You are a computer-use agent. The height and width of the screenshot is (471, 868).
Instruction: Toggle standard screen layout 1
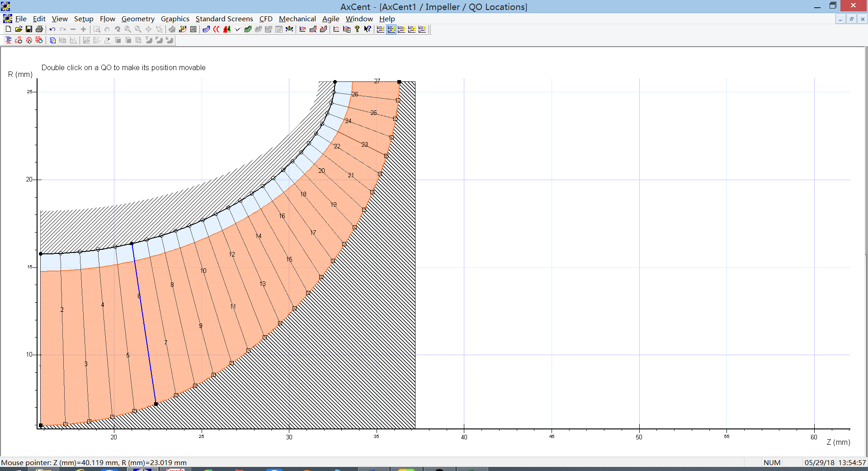point(381,29)
